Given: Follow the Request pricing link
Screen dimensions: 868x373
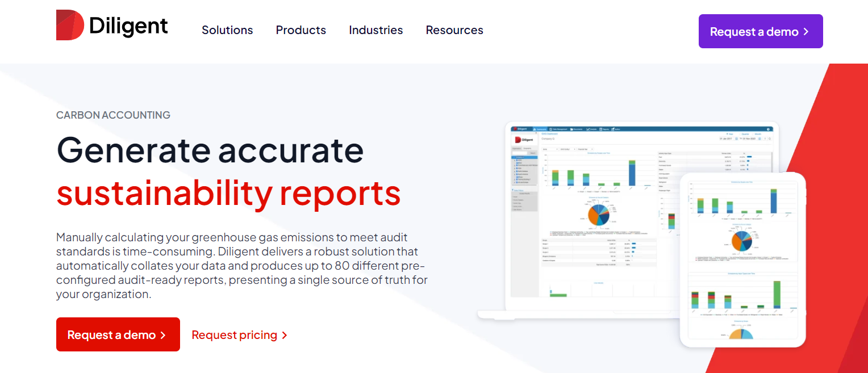Looking at the screenshot, I should coord(240,335).
